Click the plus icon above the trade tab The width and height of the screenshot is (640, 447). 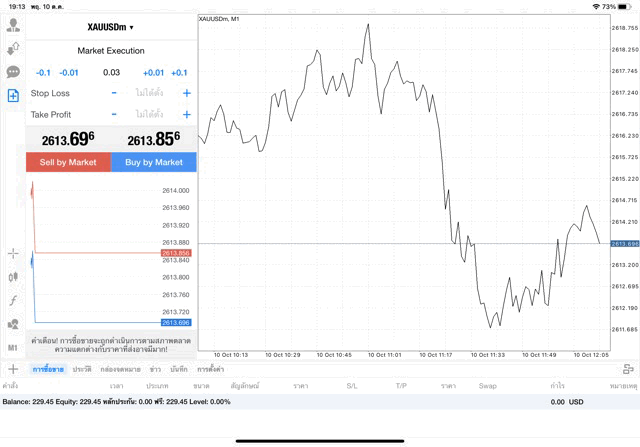point(13,369)
